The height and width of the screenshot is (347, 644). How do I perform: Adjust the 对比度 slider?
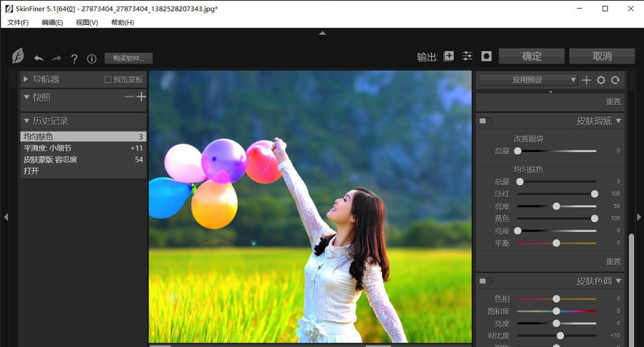click(x=557, y=336)
